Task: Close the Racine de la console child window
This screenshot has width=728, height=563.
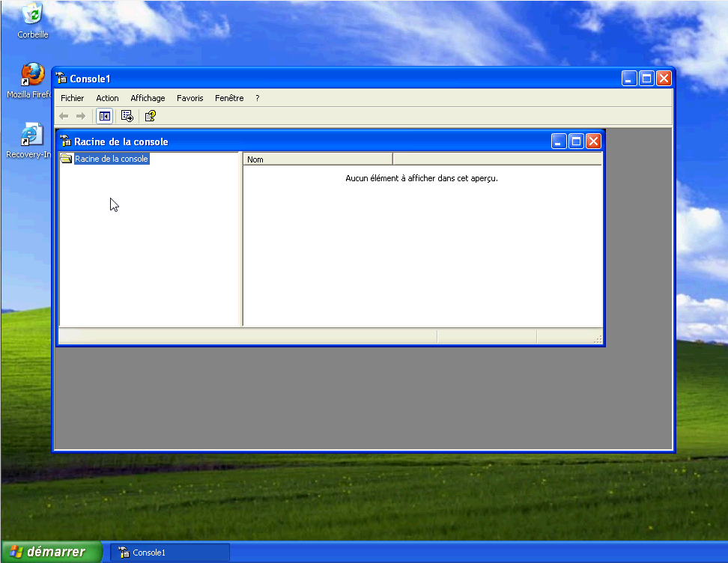Action: (x=593, y=141)
